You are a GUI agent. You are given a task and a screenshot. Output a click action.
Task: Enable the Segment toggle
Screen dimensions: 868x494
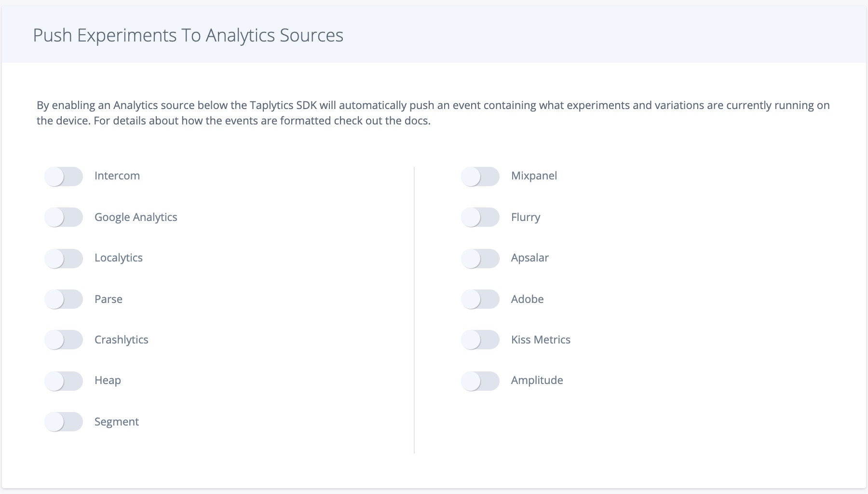point(64,422)
